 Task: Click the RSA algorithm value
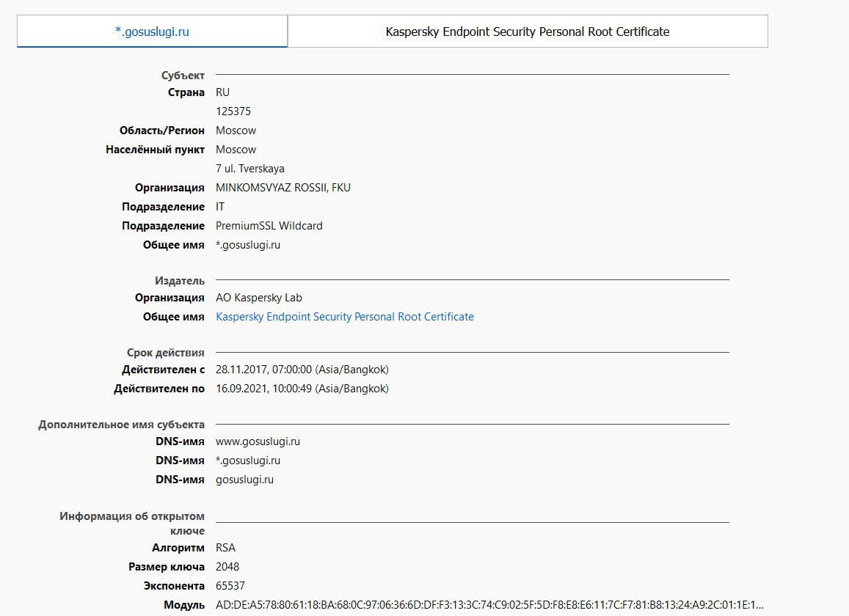[225, 548]
